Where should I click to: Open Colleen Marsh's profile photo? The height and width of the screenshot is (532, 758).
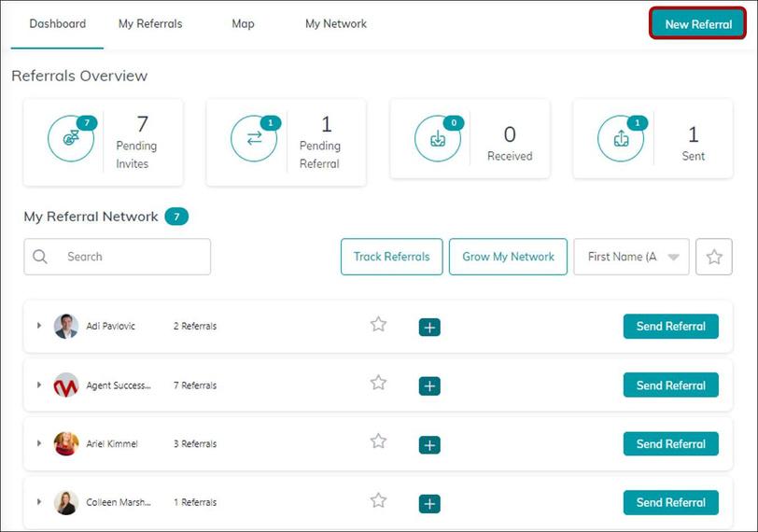66,502
